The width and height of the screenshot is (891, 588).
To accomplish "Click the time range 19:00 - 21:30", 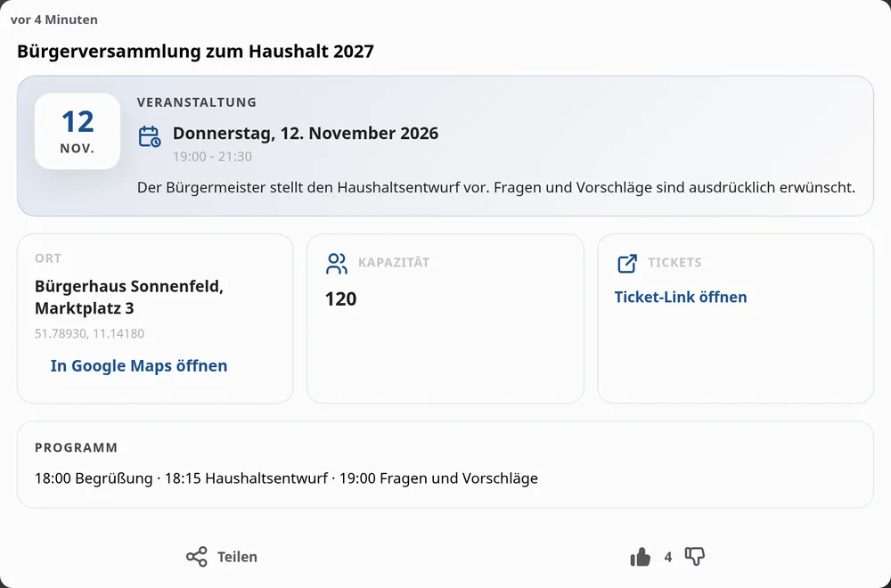I will click(x=212, y=156).
